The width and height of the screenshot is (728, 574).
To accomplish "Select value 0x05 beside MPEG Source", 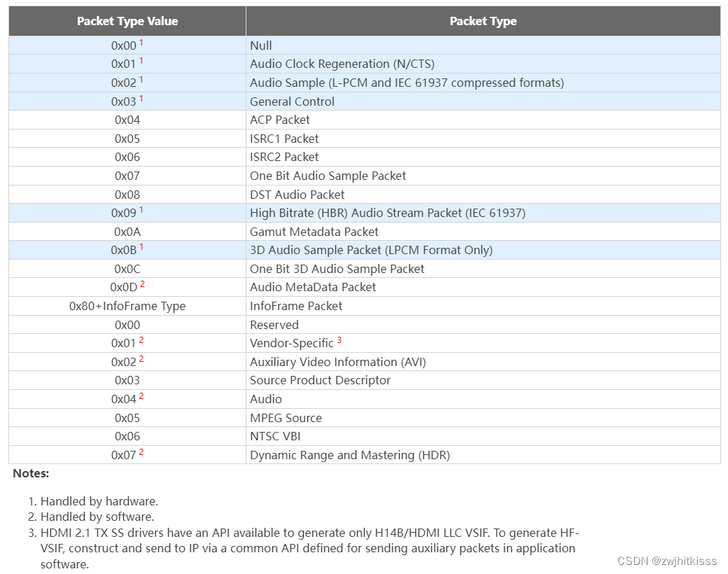I will tap(127, 417).
